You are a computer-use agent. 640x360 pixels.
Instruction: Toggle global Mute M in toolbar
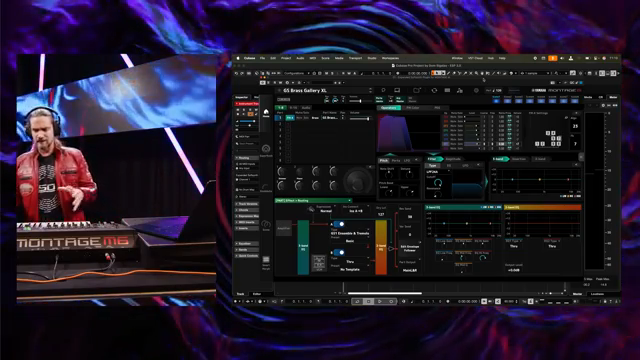tap(326, 73)
